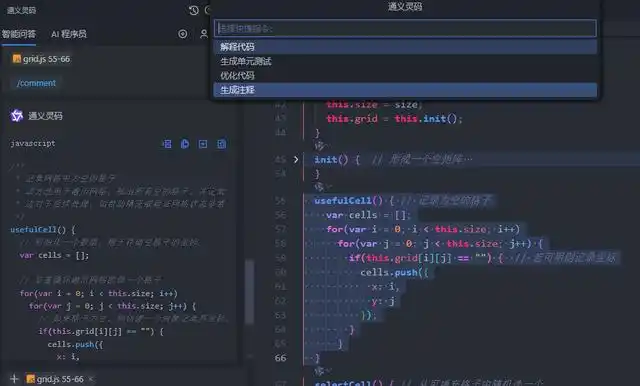Image resolution: width=640 pixels, height=386 pixels.
Task: Click the 'y: j' line in the editor
Action: click(x=383, y=301)
